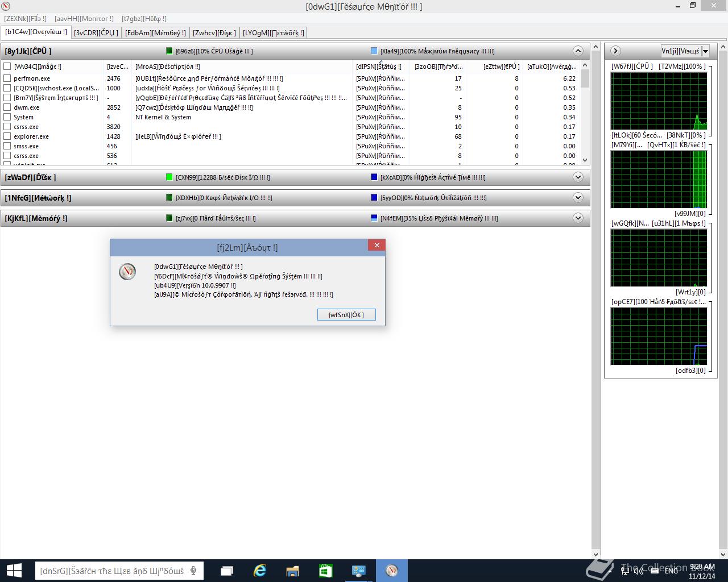Collapse the graphs pane with arrow button
Image resolution: width=728 pixels, height=582 pixels.
[615, 51]
